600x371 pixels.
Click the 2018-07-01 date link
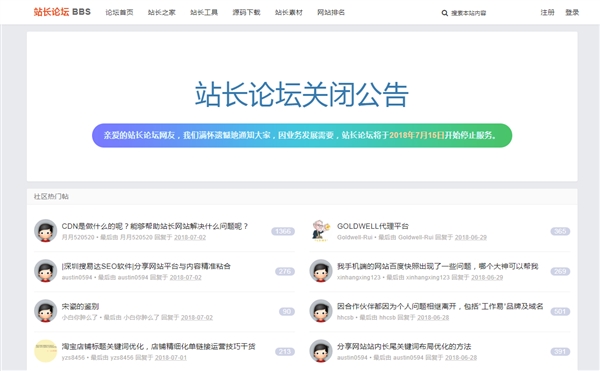point(171,358)
